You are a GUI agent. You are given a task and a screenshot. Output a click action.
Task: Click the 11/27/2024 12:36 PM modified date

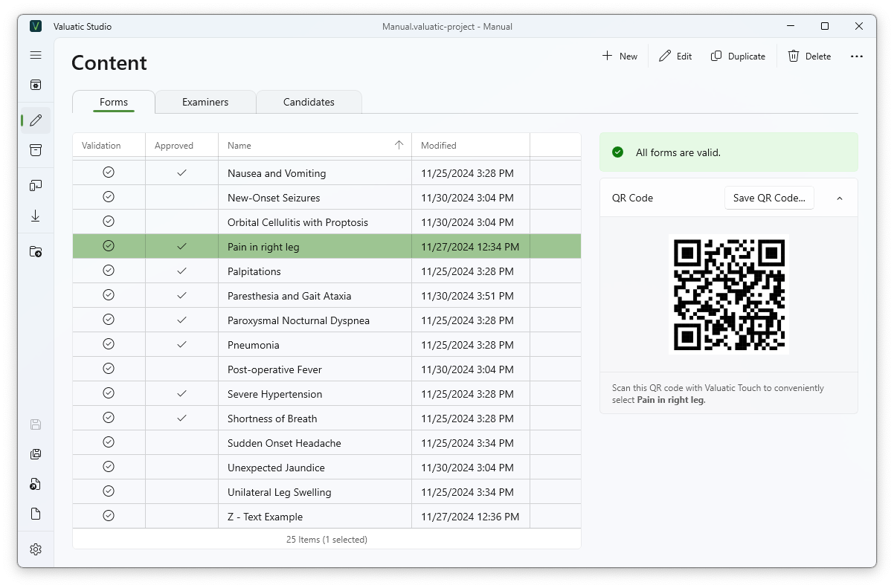pos(470,517)
